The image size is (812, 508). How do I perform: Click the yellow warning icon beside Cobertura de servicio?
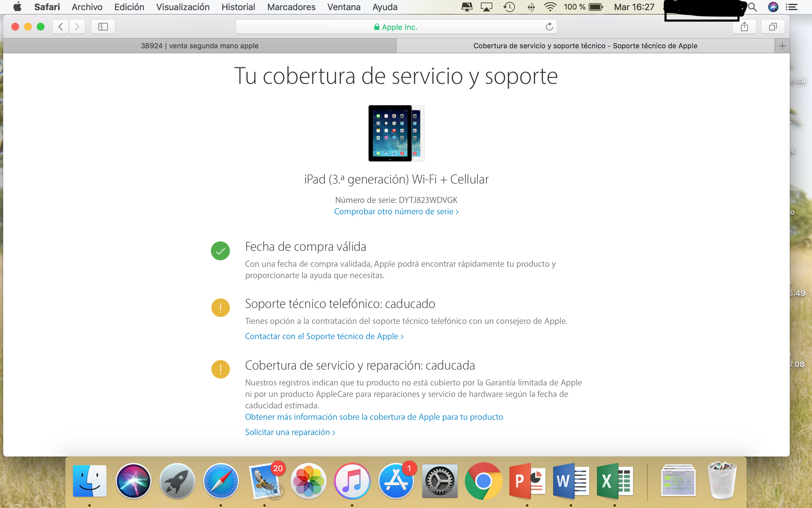[x=220, y=369]
